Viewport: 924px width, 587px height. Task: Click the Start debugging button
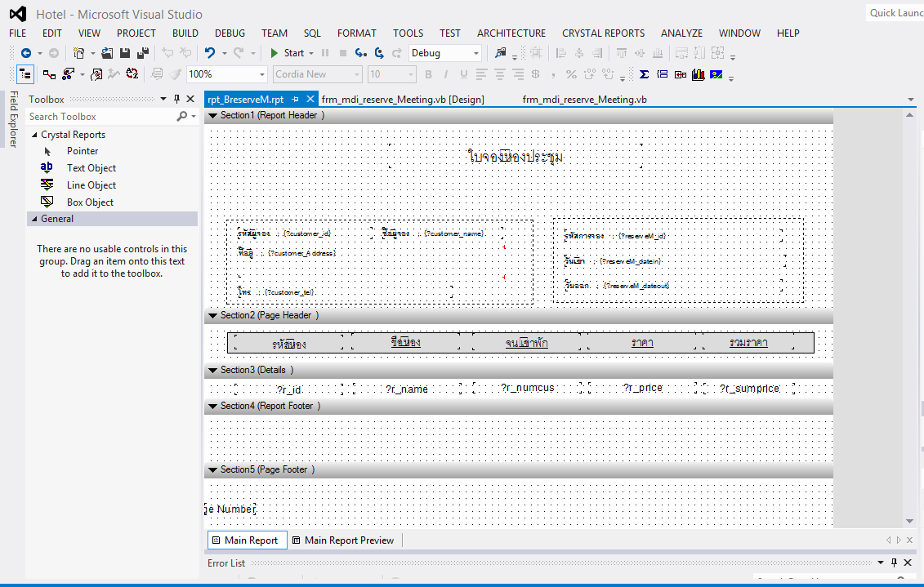click(x=288, y=53)
